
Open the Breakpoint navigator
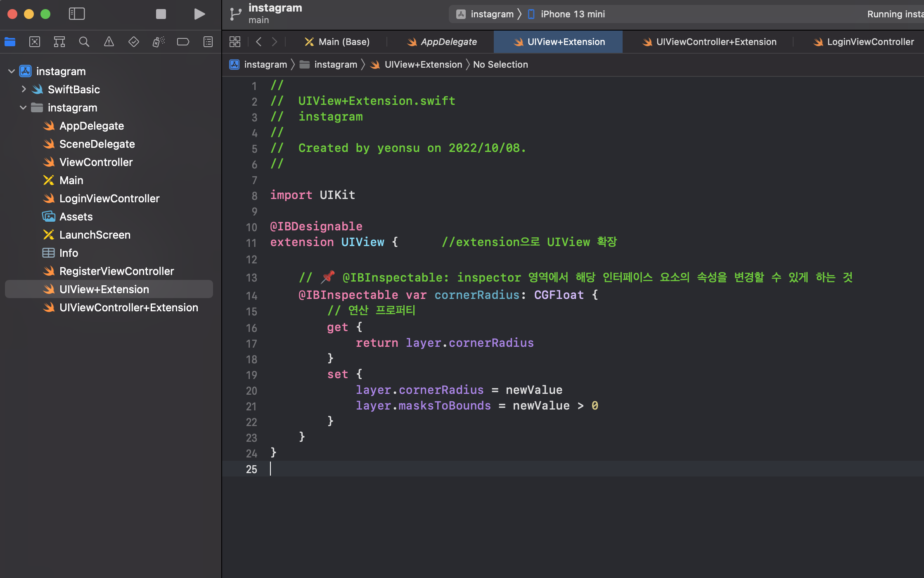pos(183,42)
